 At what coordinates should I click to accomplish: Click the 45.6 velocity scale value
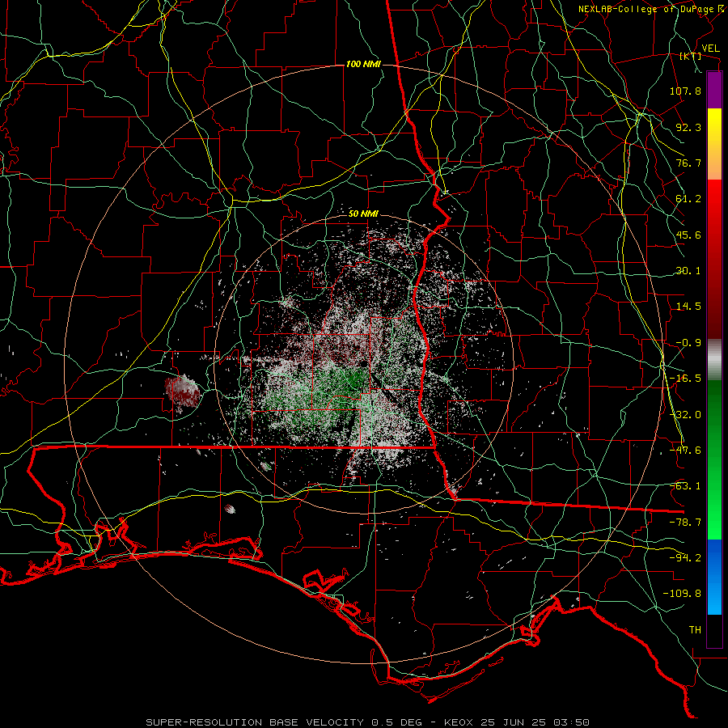(688, 235)
